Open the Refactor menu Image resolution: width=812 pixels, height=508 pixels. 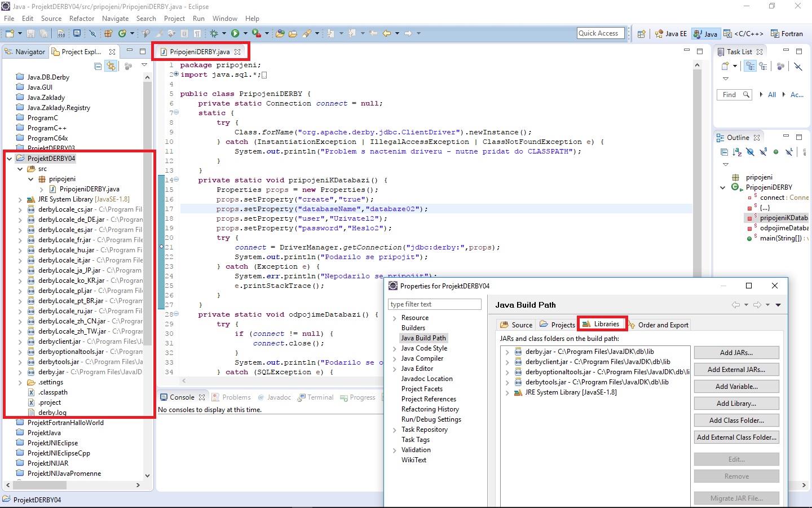pos(81,18)
